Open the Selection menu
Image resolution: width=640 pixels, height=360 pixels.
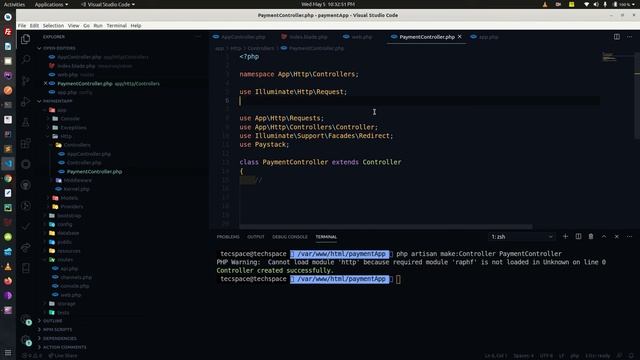tap(53, 25)
